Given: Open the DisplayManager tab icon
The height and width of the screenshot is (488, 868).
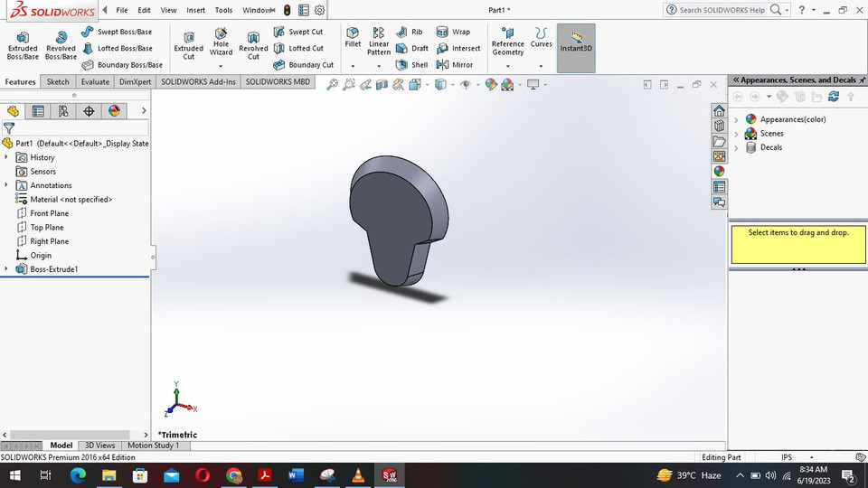Looking at the screenshot, I should [x=114, y=111].
